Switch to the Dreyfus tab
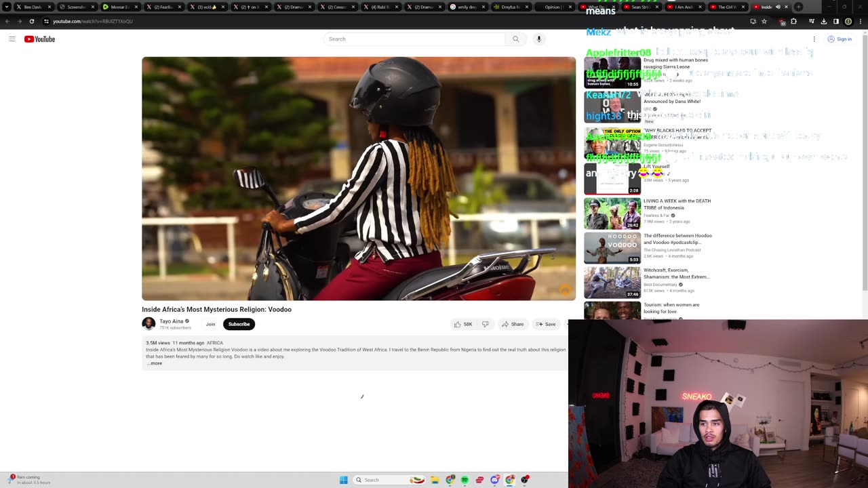Screen dimensions: 868x488 [x=511, y=7]
